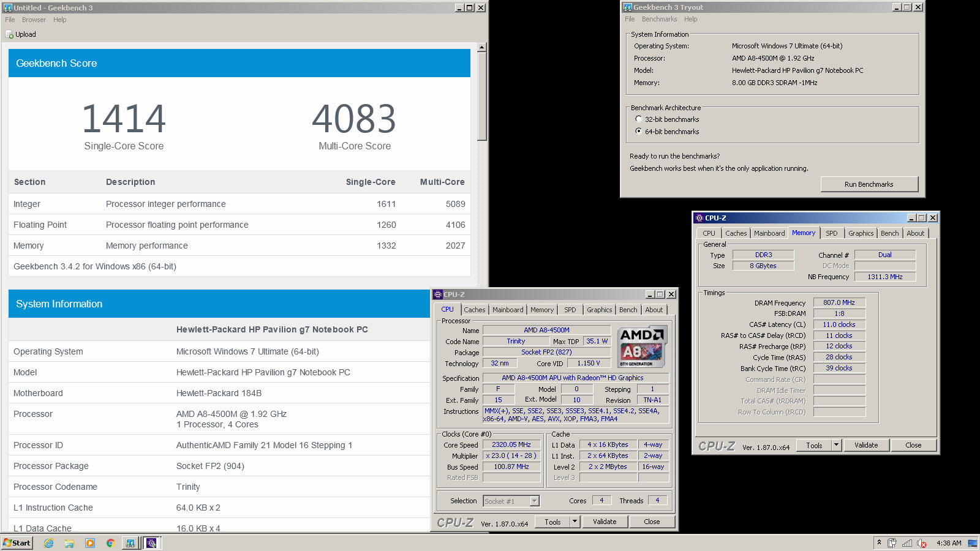Open Mainboard tab in CPU-Z Memory window

769,233
